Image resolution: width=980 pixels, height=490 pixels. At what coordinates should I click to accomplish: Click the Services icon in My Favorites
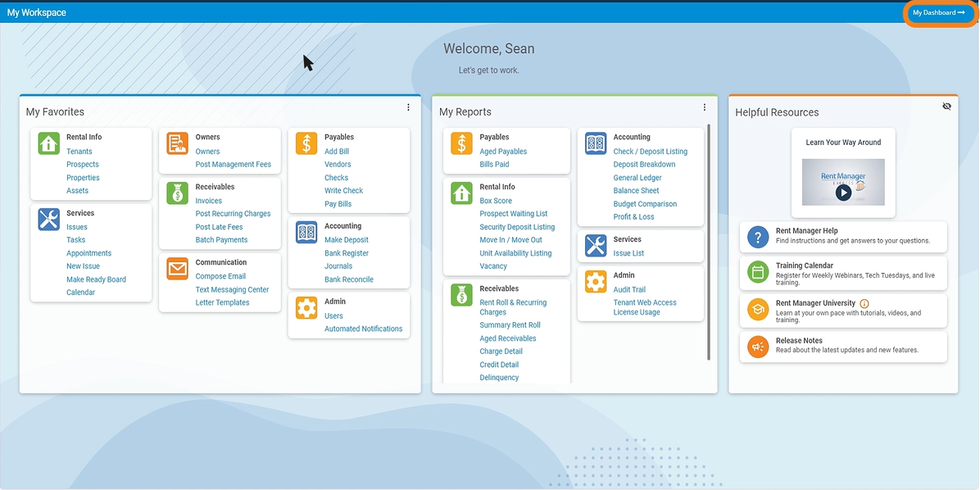[x=48, y=220]
